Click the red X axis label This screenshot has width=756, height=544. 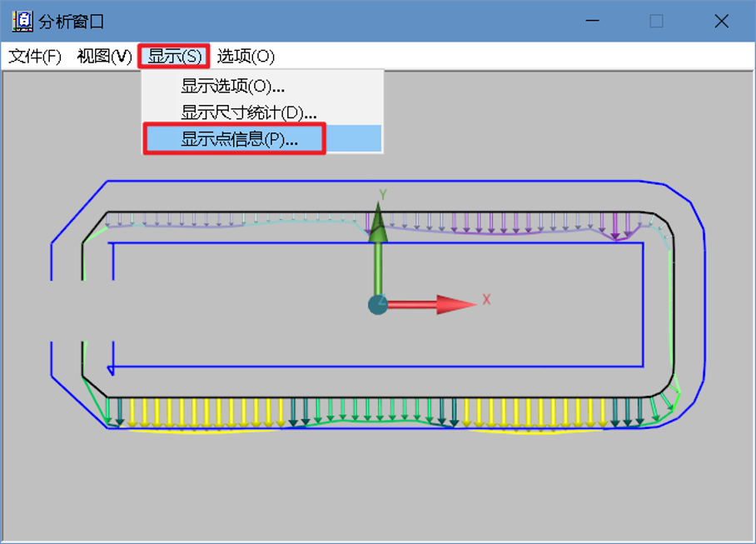(x=486, y=300)
